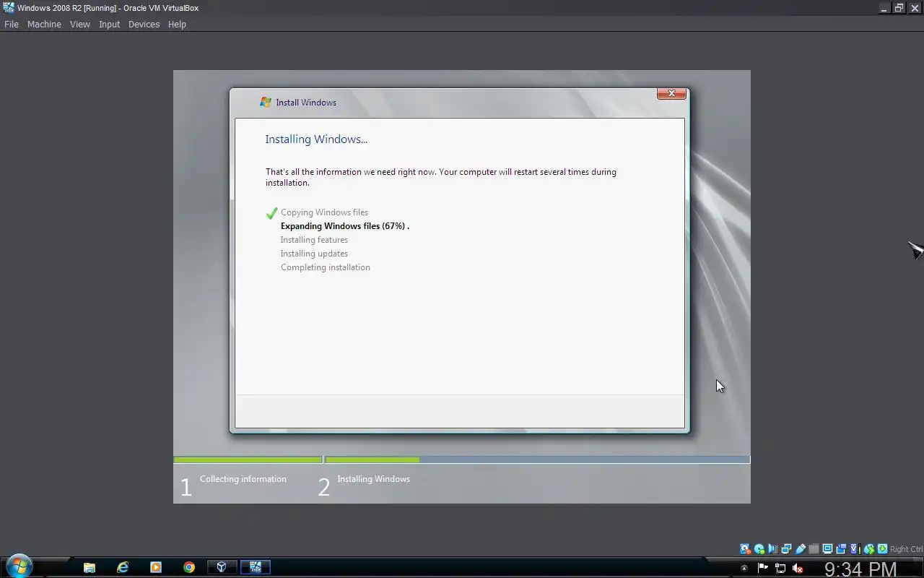
Task: Click the network tray icon
Action: pos(780,568)
